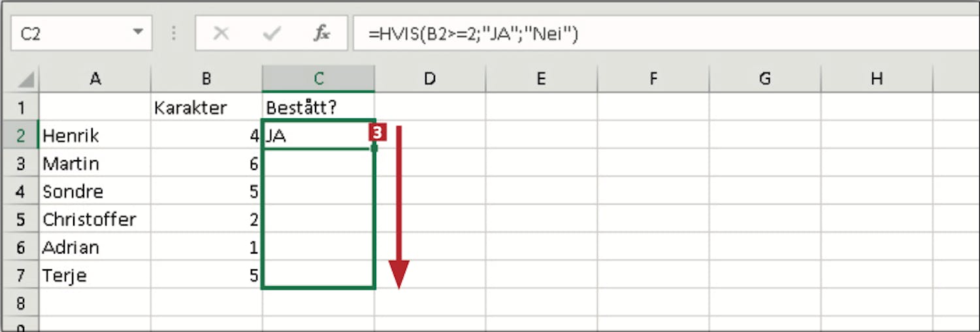Click the Select All corner triangle

[26, 80]
